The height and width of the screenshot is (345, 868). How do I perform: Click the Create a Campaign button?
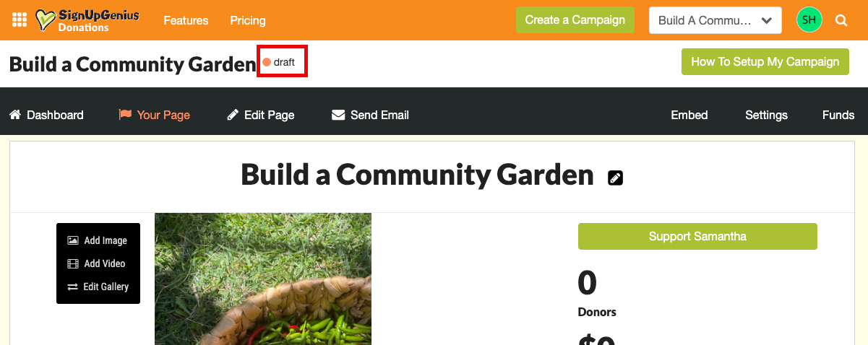[x=575, y=20]
